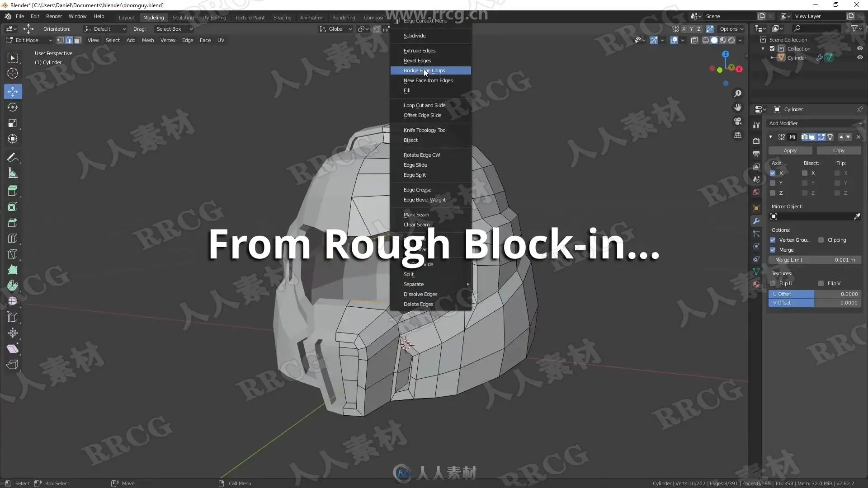Open the Add Modifier dropdown
The height and width of the screenshot is (488, 868).
pyautogui.click(x=815, y=123)
